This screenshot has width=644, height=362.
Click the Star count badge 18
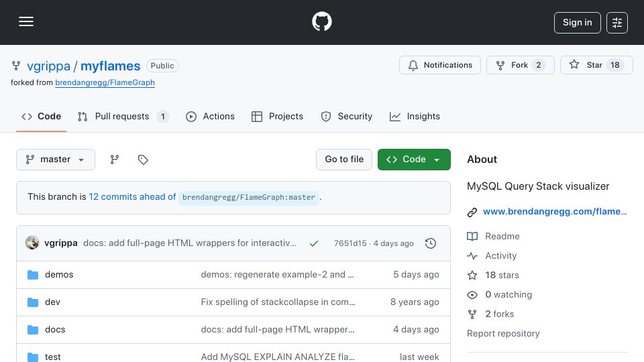click(x=615, y=65)
